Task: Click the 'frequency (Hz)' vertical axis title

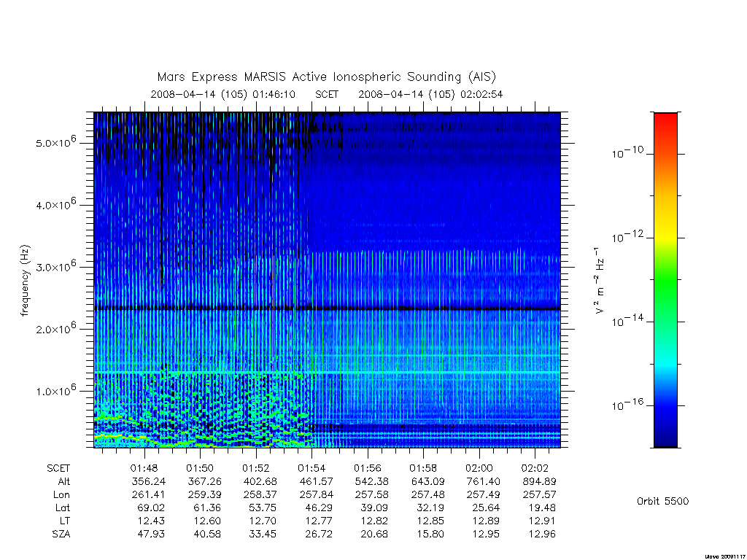Action: click(x=25, y=281)
